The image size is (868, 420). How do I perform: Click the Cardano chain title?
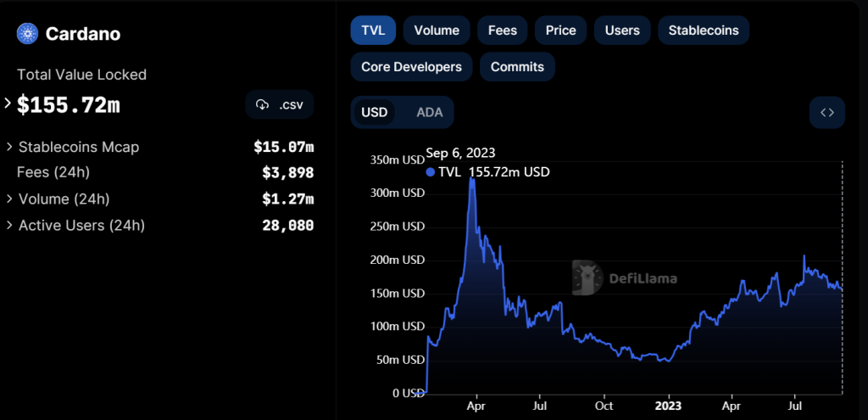(x=83, y=34)
